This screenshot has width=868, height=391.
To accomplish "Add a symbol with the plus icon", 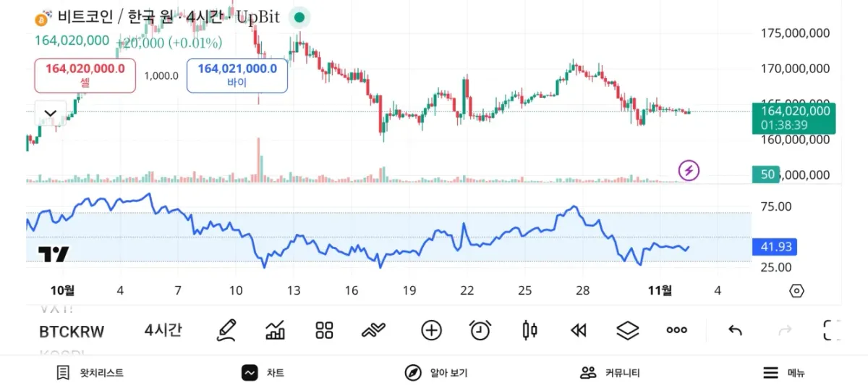I will [x=431, y=331].
